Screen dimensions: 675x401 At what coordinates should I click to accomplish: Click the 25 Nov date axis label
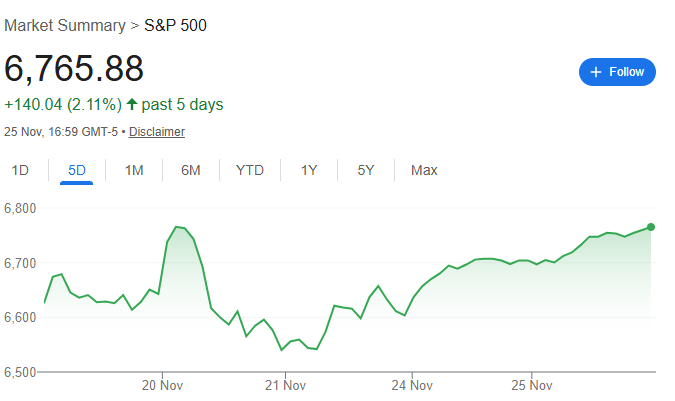point(534,385)
